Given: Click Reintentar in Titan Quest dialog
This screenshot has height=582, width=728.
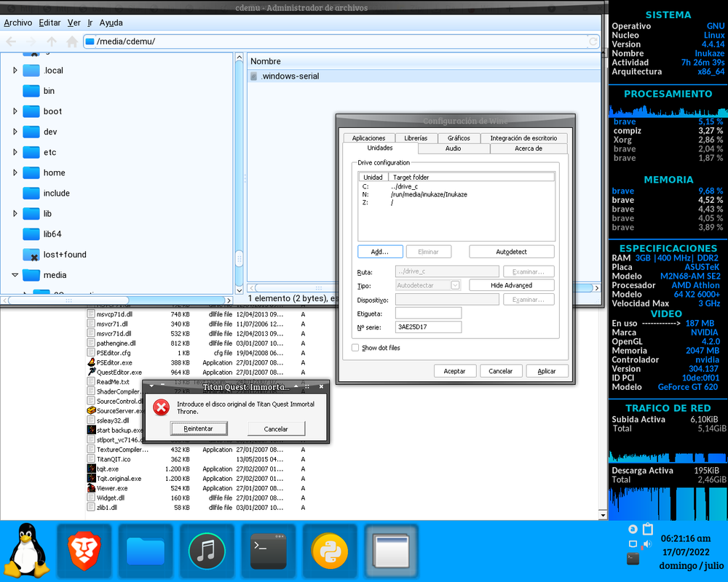Looking at the screenshot, I should pyautogui.click(x=198, y=428).
